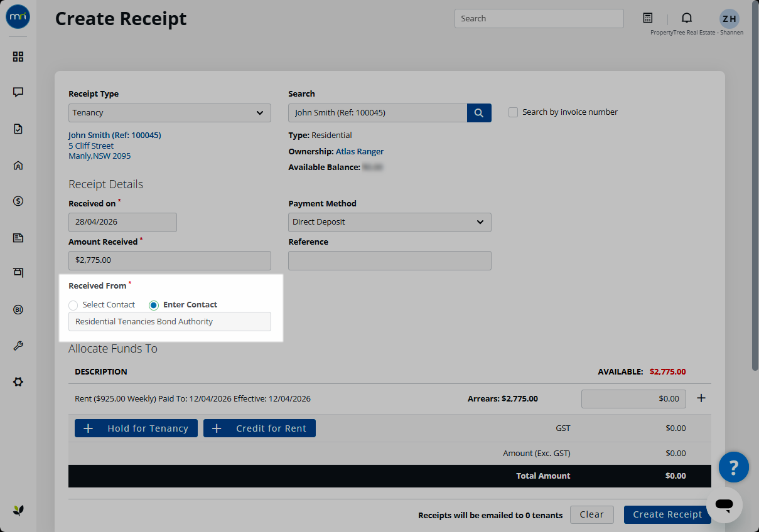The height and width of the screenshot is (532, 759).
Task: Open the John Smith (Ref: 100045) link
Action: pos(115,135)
